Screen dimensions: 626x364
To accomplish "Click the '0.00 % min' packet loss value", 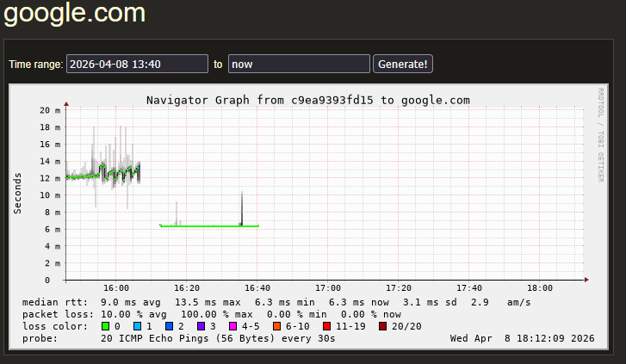I will (296, 314).
